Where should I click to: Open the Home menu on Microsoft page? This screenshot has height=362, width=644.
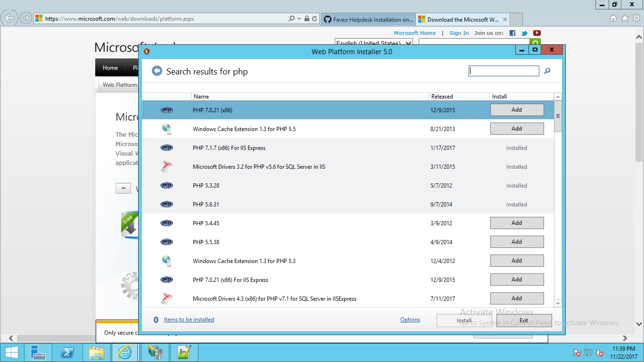point(110,68)
